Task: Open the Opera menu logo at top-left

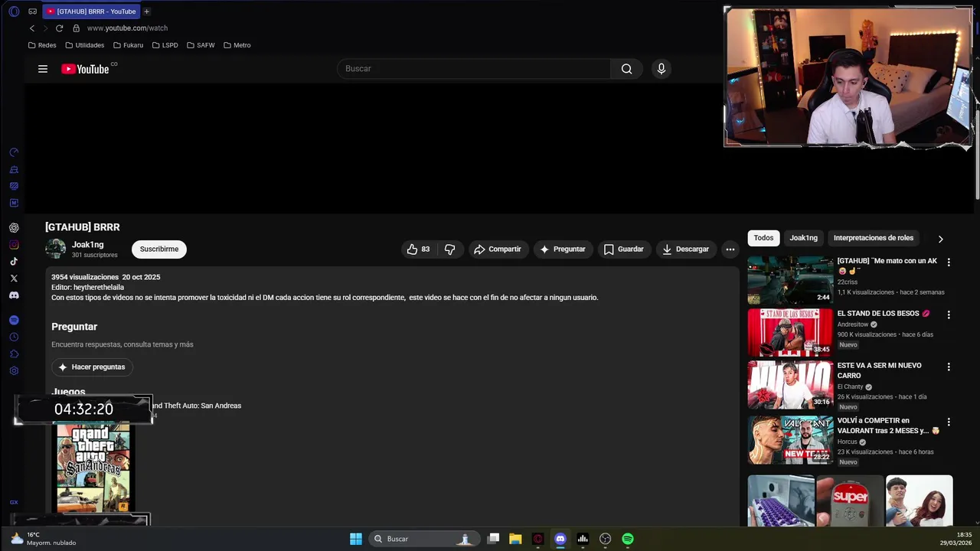Action: point(14,11)
